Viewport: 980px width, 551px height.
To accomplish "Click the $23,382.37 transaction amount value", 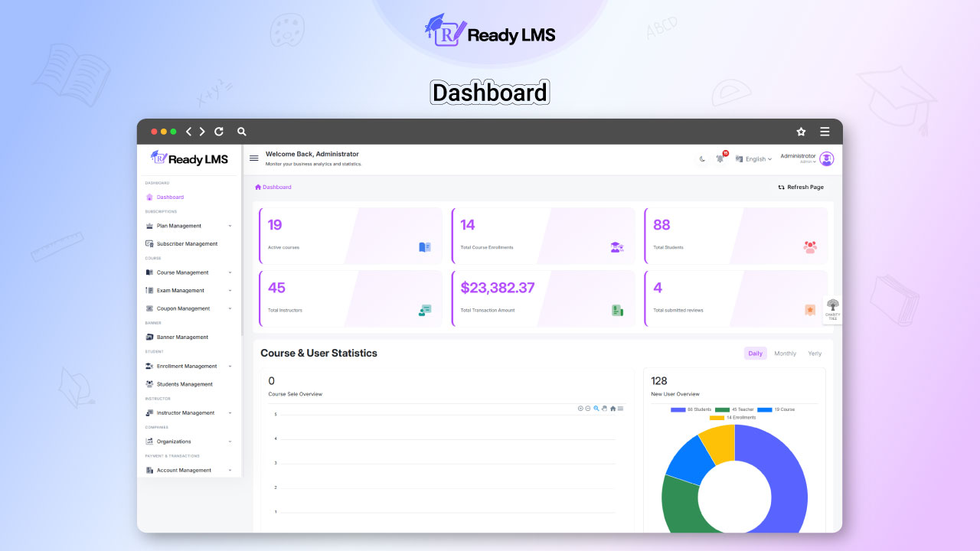I will click(x=498, y=288).
